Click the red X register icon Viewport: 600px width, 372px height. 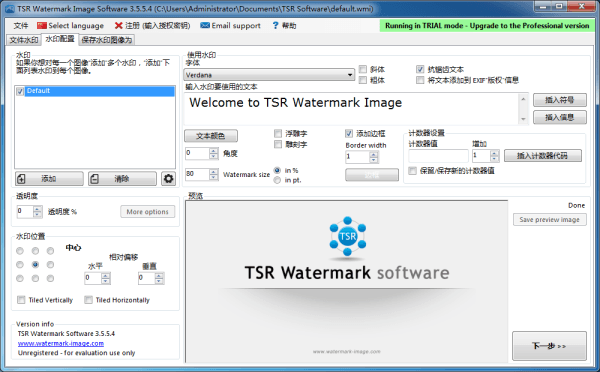[119, 25]
